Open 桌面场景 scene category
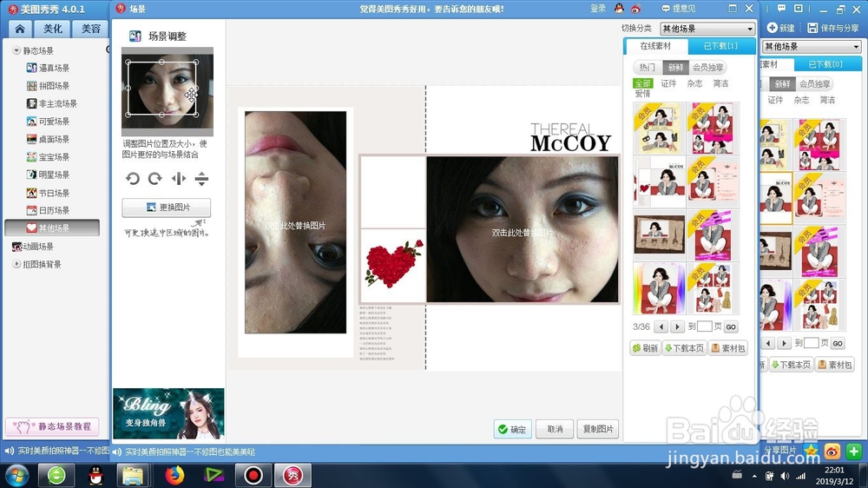Viewport: 868px width, 488px height. coord(48,139)
